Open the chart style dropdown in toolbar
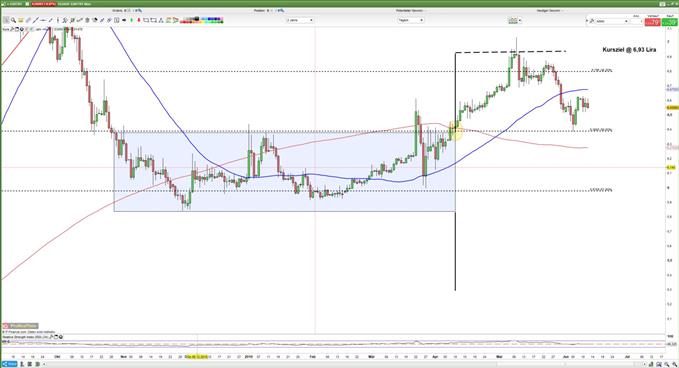 [x=514, y=20]
